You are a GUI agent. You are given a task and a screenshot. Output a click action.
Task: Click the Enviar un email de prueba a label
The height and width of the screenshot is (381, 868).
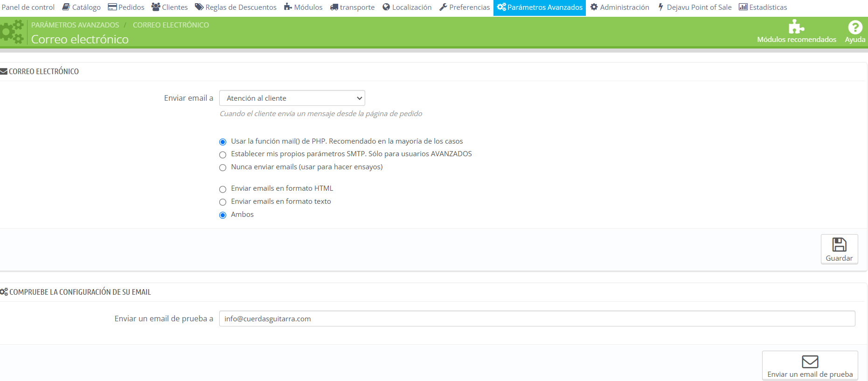(x=164, y=319)
